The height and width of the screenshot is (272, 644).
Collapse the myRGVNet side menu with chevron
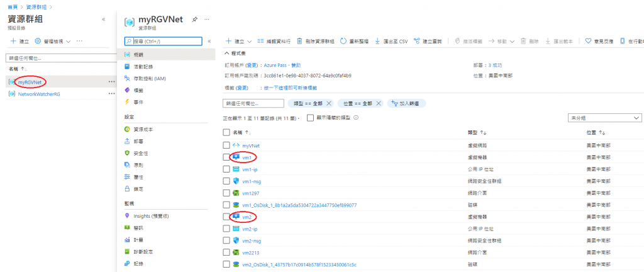(209, 41)
